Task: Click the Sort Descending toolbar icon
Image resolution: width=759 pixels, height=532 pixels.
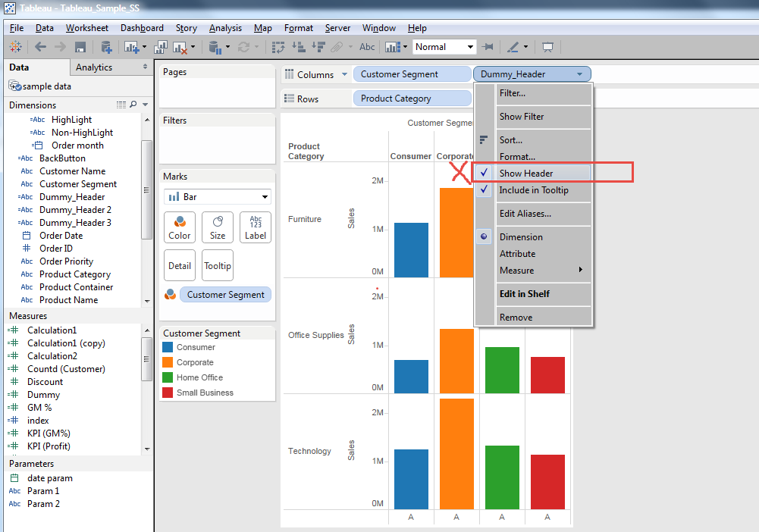Action: pyautogui.click(x=318, y=47)
